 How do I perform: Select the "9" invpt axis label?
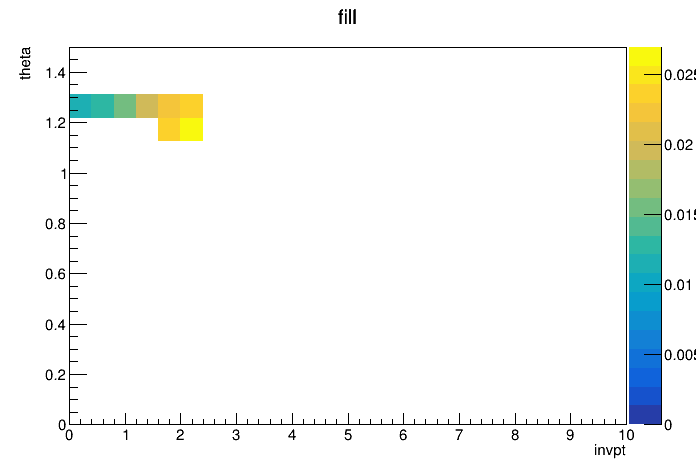tap(570, 435)
